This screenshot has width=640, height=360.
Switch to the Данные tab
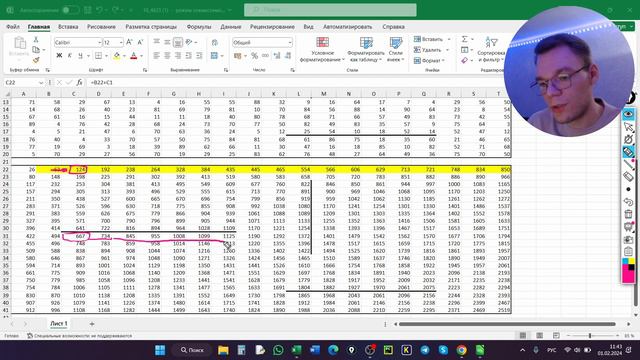click(x=231, y=27)
